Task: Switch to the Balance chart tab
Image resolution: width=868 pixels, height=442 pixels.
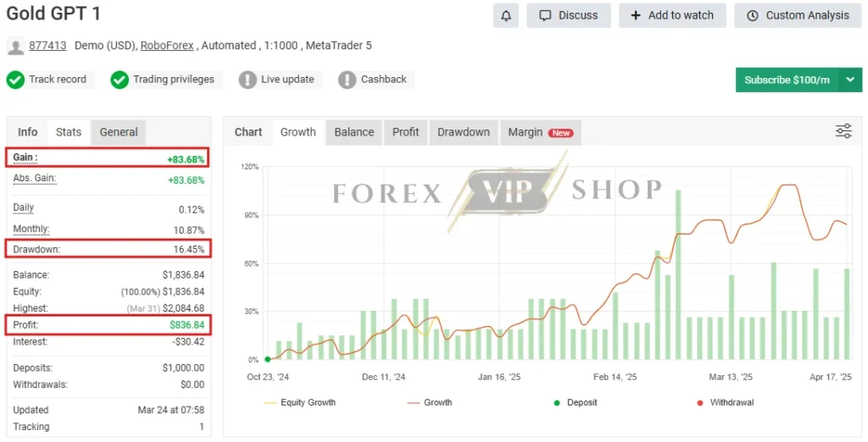Action: point(353,132)
